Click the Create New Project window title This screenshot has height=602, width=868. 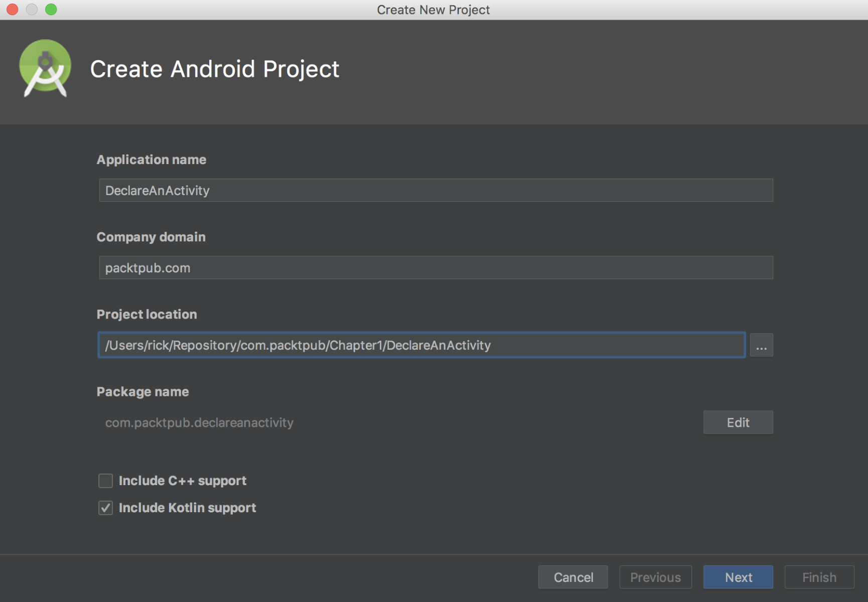pos(433,10)
